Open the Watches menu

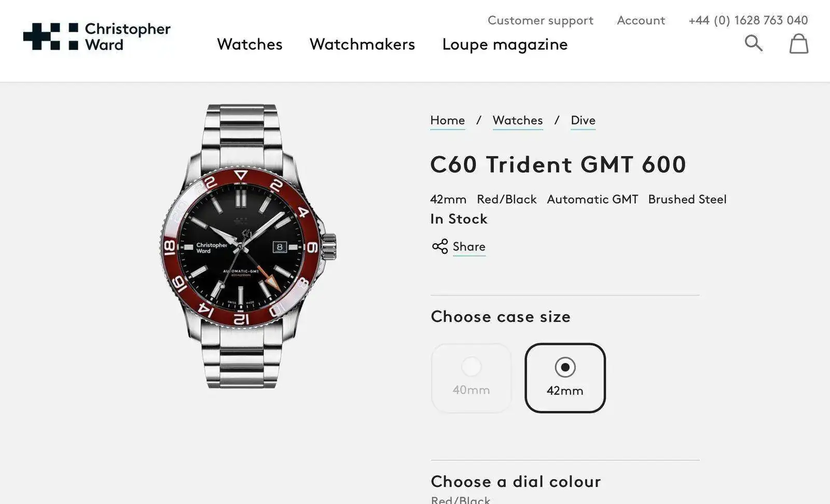tap(250, 44)
